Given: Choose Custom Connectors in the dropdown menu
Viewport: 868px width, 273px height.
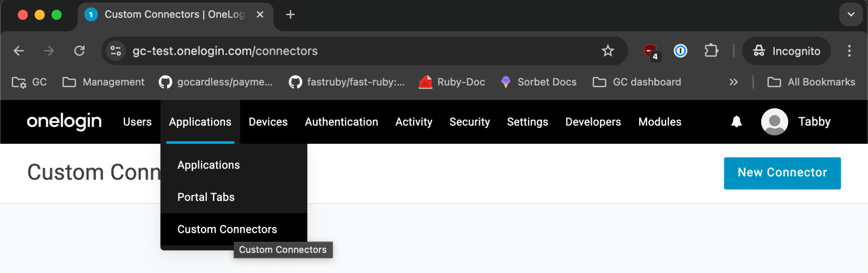Looking at the screenshot, I should pyautogui.click(x=227, y=229).
